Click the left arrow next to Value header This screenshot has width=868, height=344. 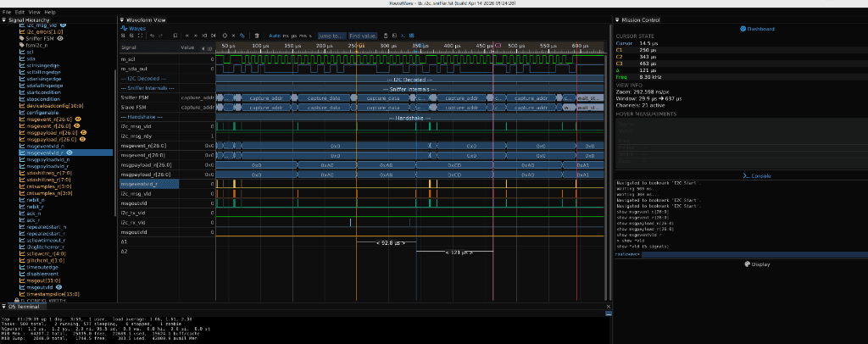tap(203, 48)
